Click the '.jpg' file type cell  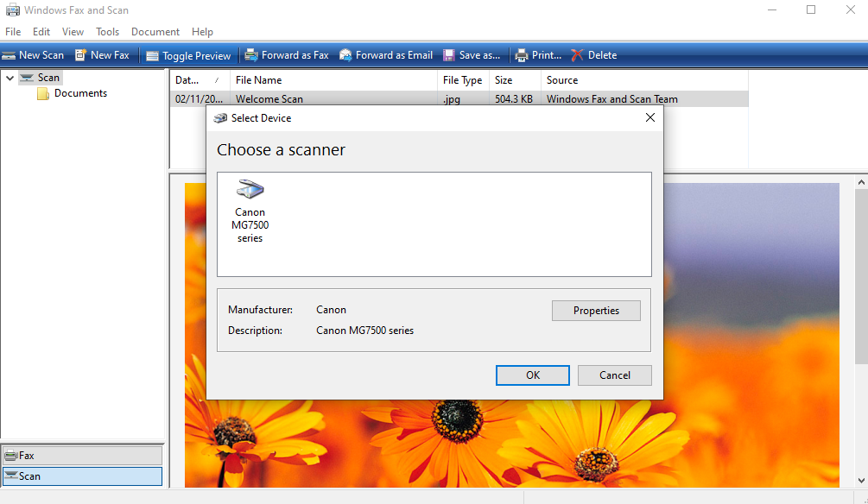tap(452, 99)
